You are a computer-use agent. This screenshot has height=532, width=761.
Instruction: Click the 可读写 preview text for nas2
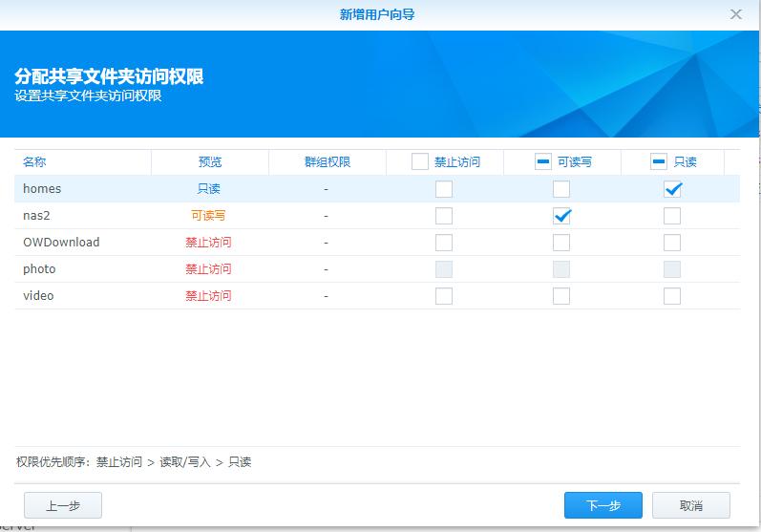[x=208, y=216]
